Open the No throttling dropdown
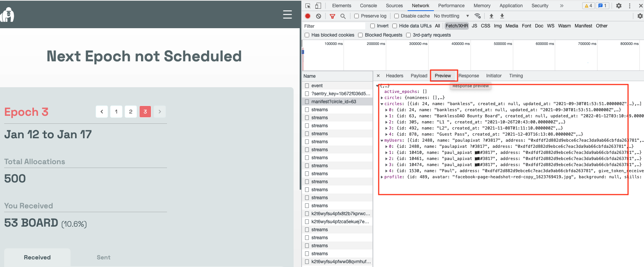Screen dimensions: 644x267 pyautogui.click(x=451, y=16)
